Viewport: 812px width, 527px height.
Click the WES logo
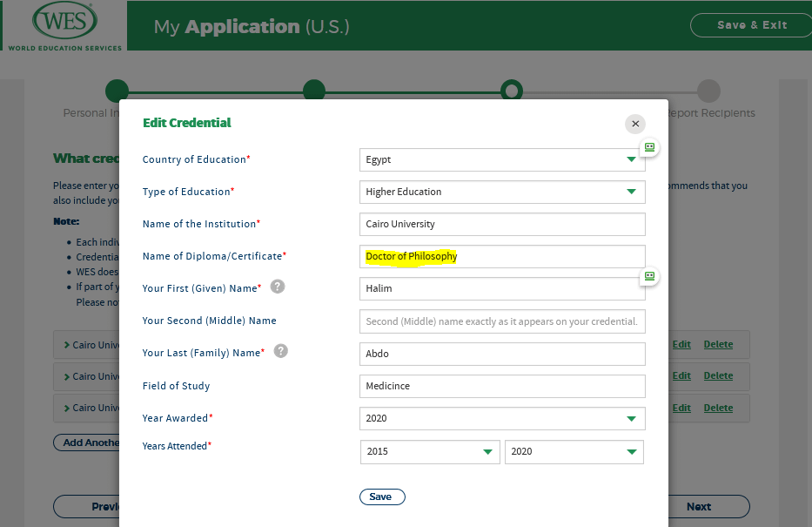point(63,25)
